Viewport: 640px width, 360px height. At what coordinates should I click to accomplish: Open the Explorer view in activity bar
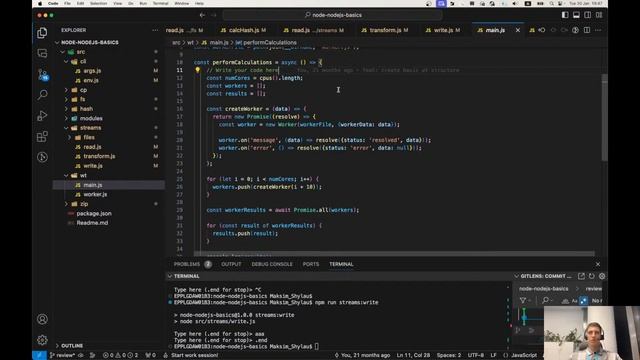(42, 33)
